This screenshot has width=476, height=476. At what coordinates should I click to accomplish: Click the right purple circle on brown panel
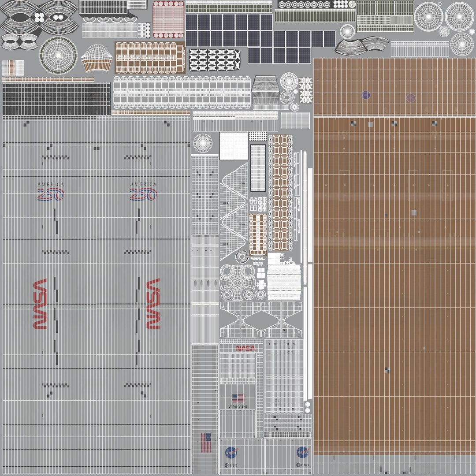(x=411, y=98)
